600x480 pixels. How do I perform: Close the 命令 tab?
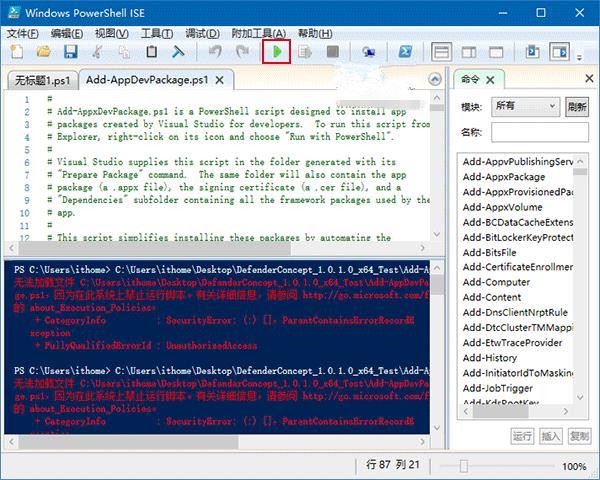491,80
